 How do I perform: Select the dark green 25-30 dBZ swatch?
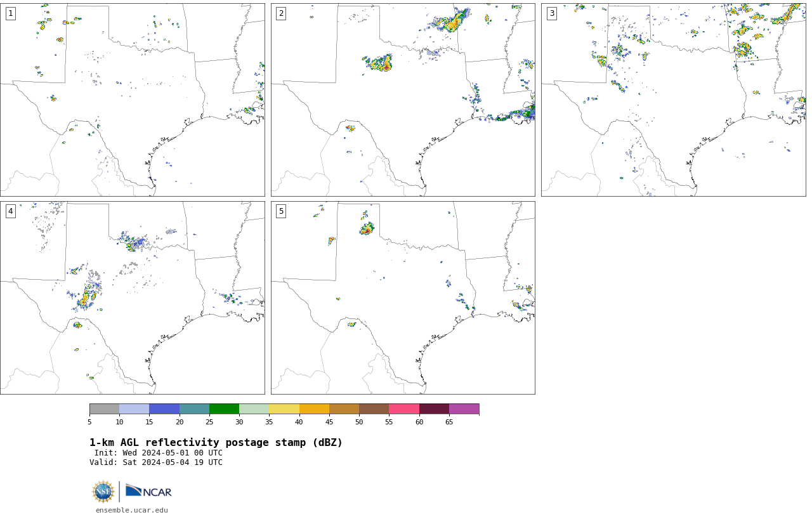click(224, 409)
